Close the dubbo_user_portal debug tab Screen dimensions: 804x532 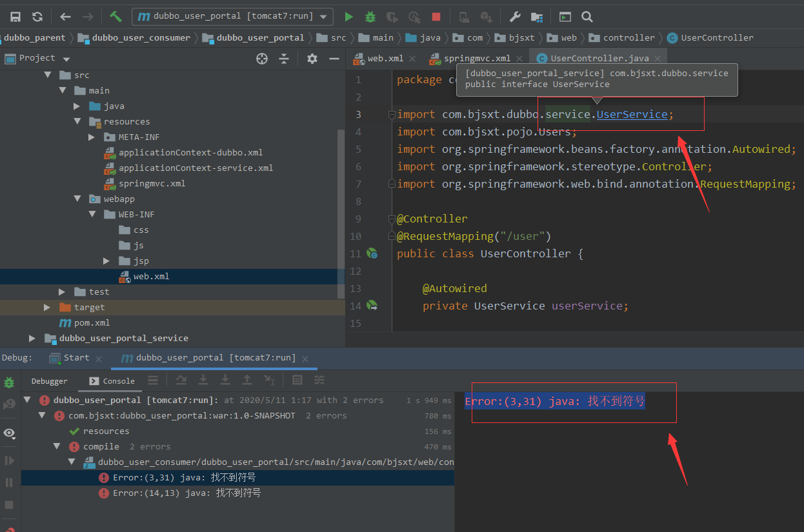(305, 359)
